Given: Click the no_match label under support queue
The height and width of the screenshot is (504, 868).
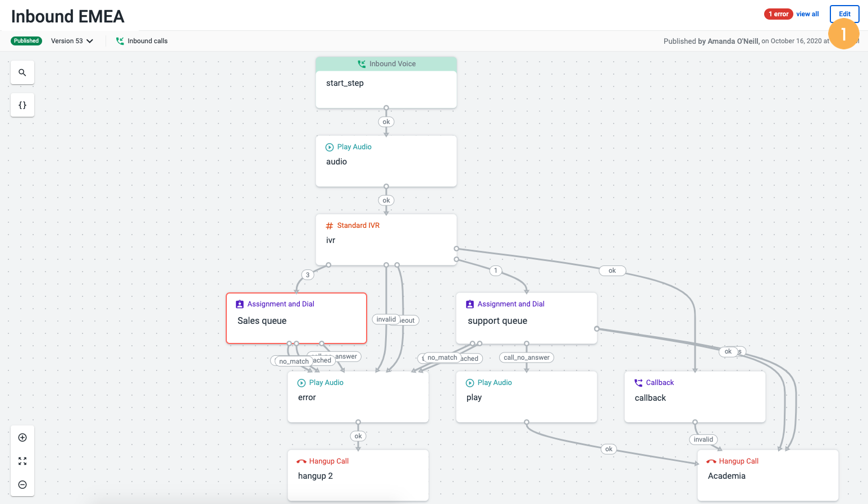Looking at the screenshot, I should coord(442,358).
